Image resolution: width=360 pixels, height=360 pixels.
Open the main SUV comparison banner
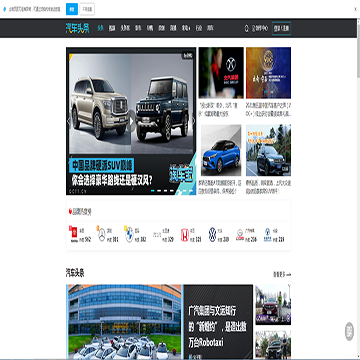point(131,121)
